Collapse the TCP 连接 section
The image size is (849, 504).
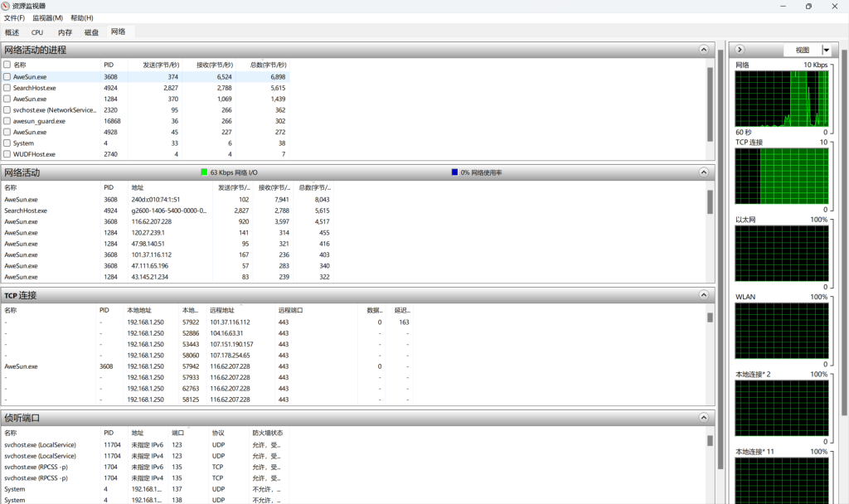[x=704, y=295]
